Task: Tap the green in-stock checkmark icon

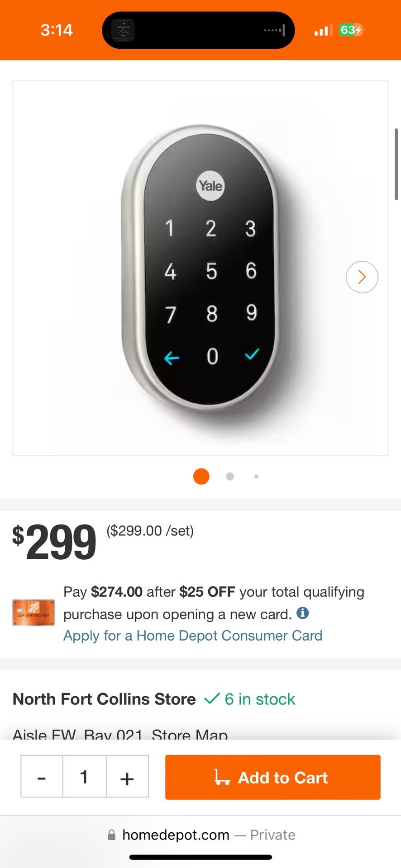Action: pos(212,699)
